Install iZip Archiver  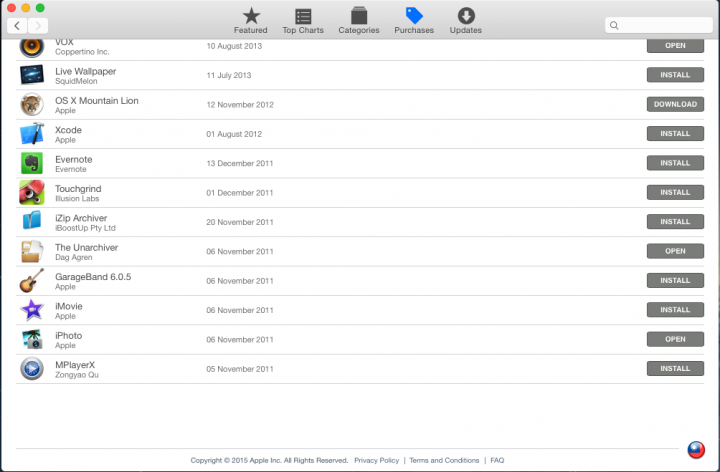click(675, 222)
